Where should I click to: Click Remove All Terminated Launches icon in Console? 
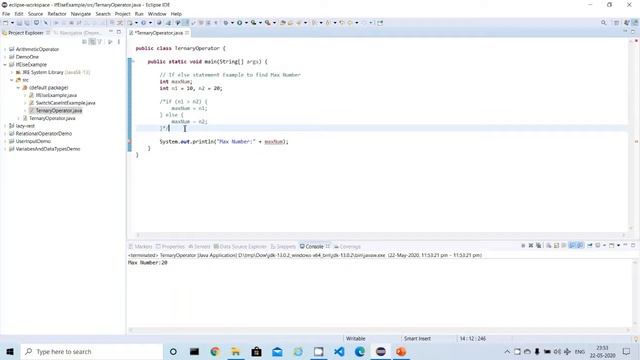[538, 246]
